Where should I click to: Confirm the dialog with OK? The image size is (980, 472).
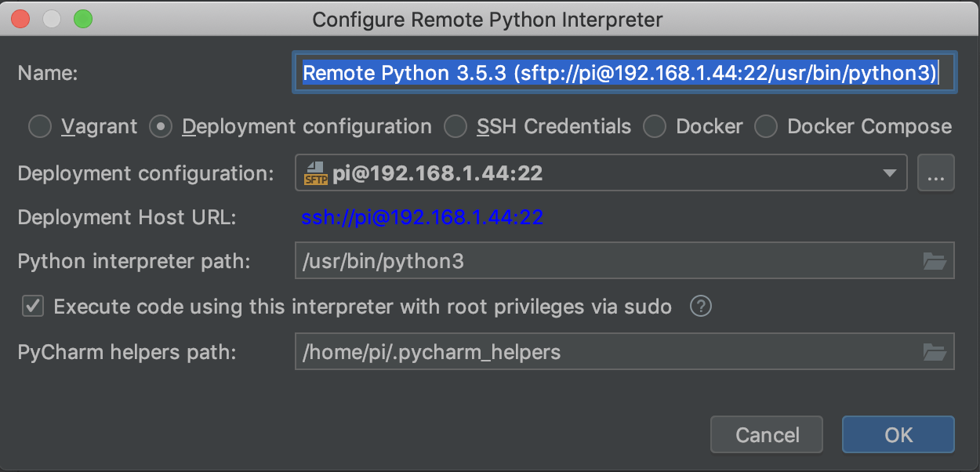898,434
